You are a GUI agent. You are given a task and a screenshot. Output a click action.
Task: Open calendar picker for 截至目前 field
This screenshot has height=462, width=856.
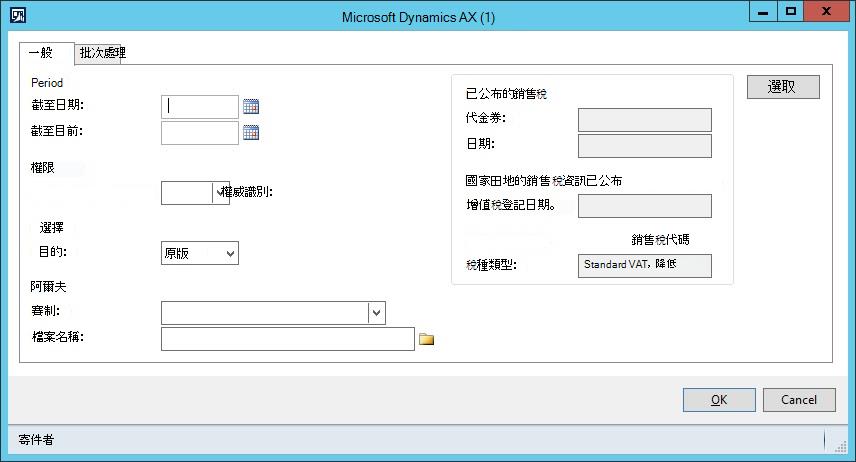(251, 133)
